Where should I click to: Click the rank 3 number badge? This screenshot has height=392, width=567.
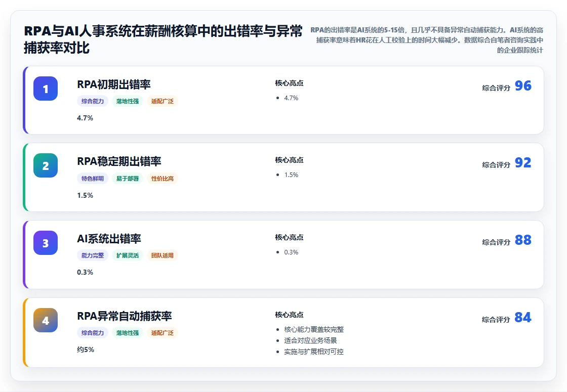[x=46, y=243]
